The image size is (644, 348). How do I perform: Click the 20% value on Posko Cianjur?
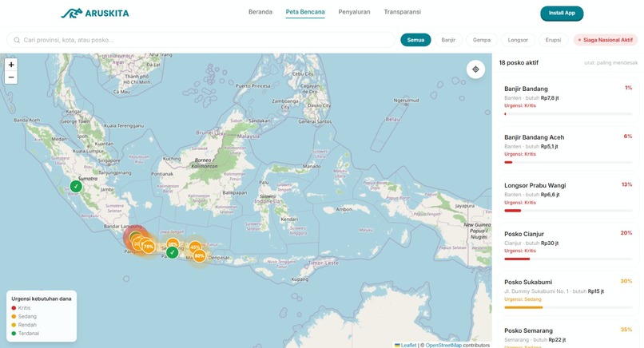click(x=626, y=233)
